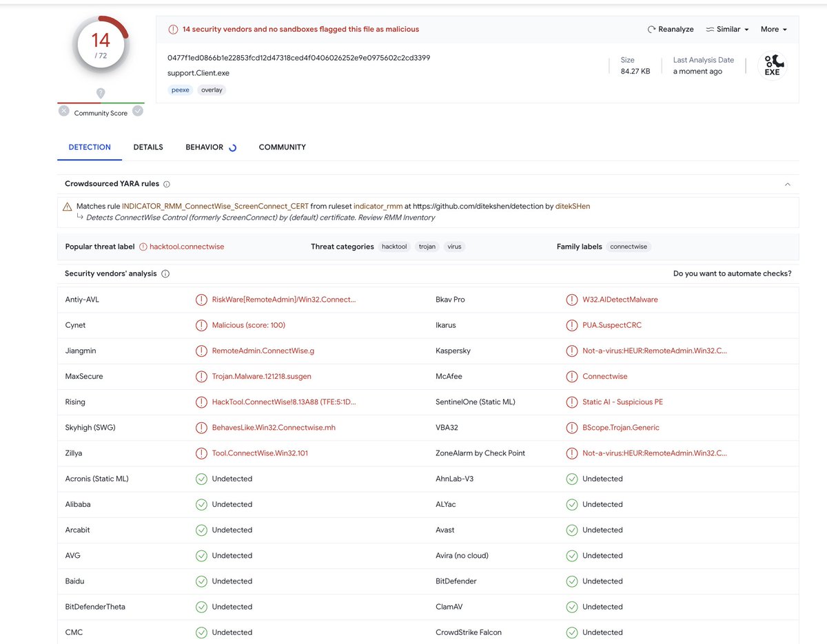Click the green check icon for Alibaba
Screen dimensions: 827x644
pyautogui.click(x=201, y=504)
